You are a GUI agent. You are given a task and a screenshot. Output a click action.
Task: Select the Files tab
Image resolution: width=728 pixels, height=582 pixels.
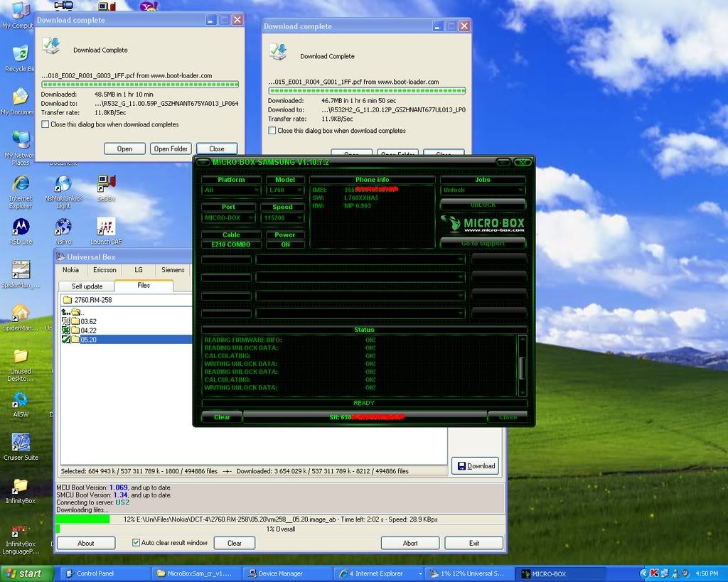(x=144, y=286)
